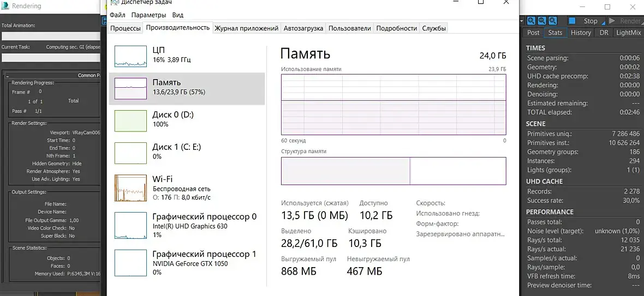
Task: Open the Параметры menu
Action: point(148,15)
